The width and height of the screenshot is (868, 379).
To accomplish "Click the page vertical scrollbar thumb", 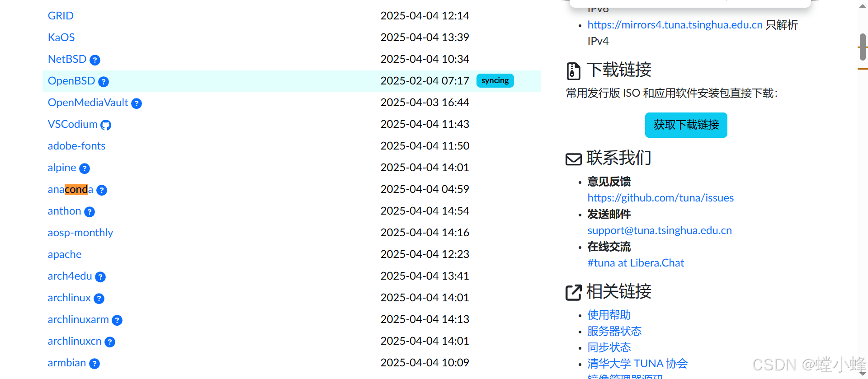I will [x=863, y=47].
